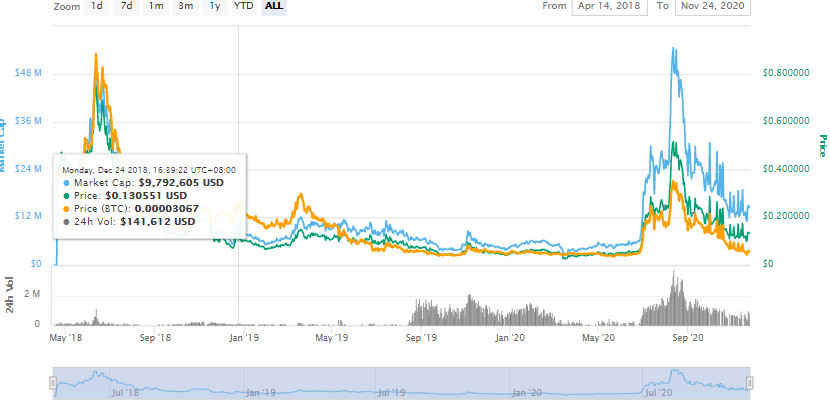Set chart zoom to 1m
The width and height of the screenshot is (830, 400).
156,6
